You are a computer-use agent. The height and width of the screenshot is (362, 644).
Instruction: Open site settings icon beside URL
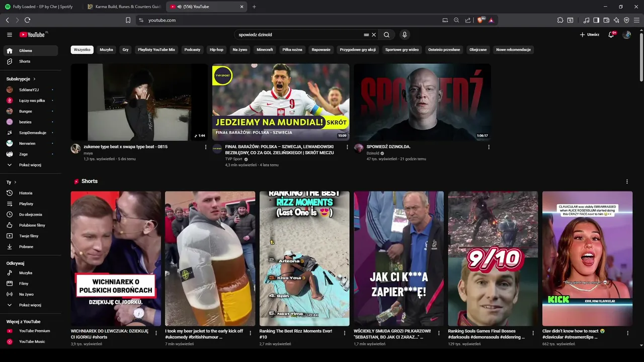pos(141,20)
